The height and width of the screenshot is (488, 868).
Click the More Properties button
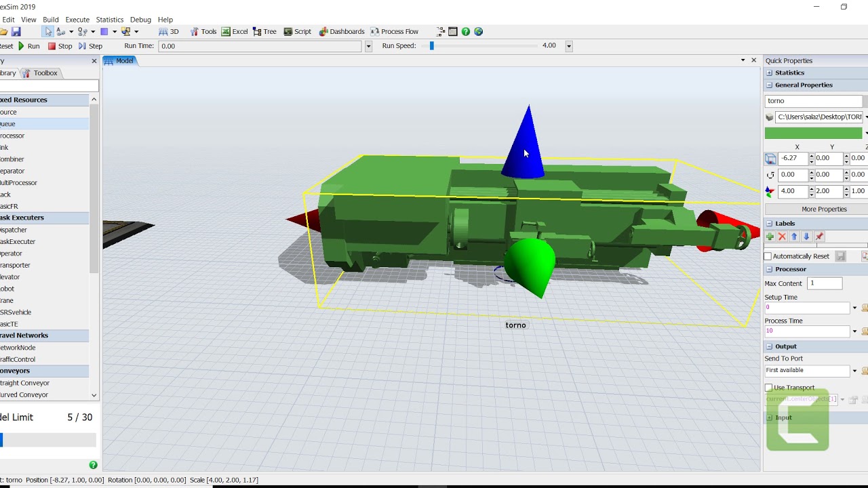pos(824,209)
